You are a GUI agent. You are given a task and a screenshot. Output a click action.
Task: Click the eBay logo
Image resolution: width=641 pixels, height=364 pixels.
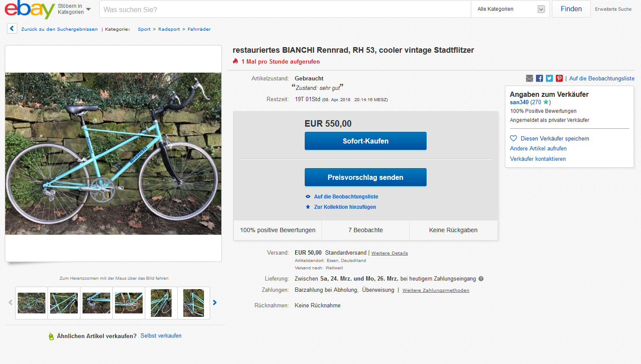(x=29, y=9)
